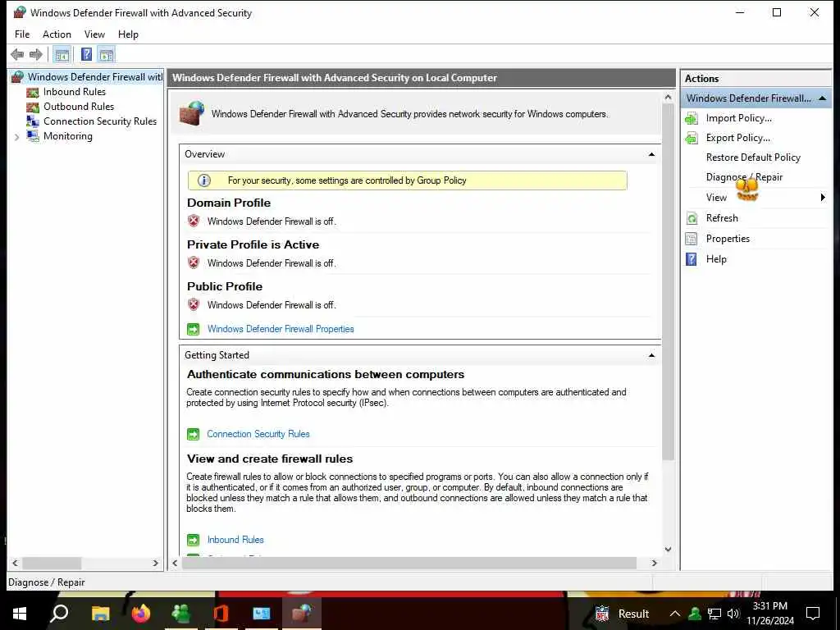
Task: Click the Public Profile red shield icon
Action: coord(194,304)
